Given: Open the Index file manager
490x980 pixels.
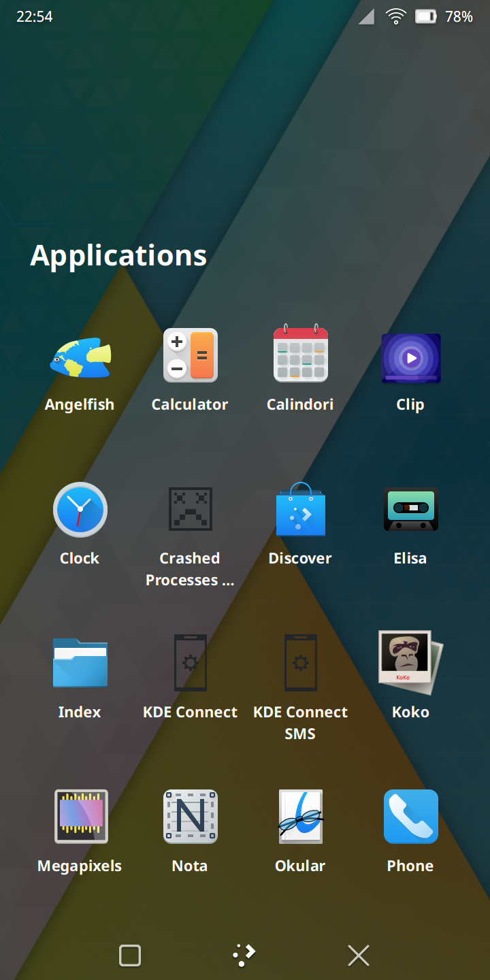Looking at the screenshot, I should [x=80, y=662].
